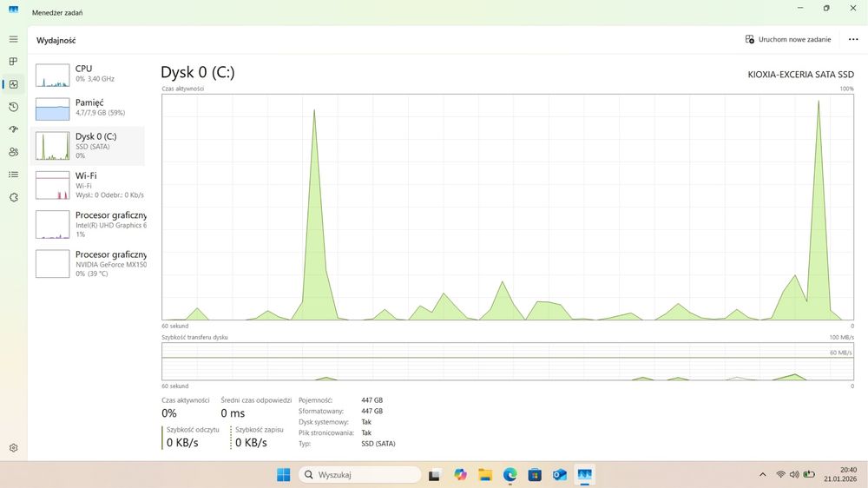Image resolution: width=868 pixels, height=488 pixels.
Task: Open the Users page icon
Action: coord(13,152)
